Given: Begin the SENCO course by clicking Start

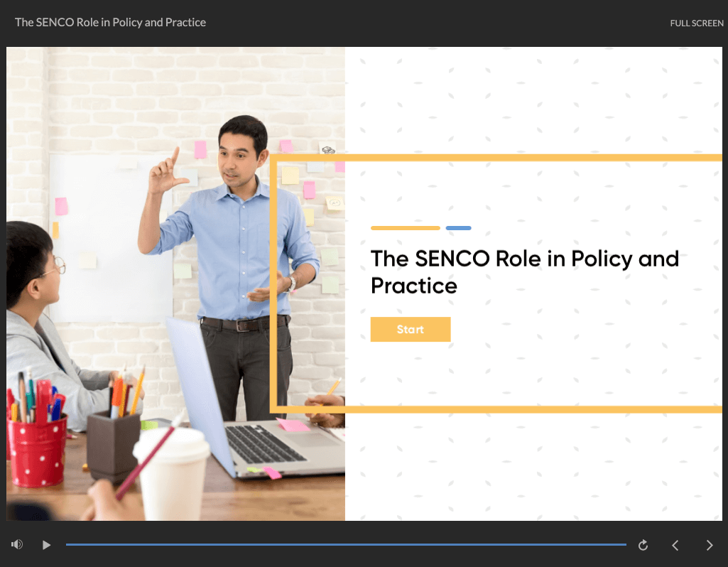Looking at the screenshot, I should (411, 329).
